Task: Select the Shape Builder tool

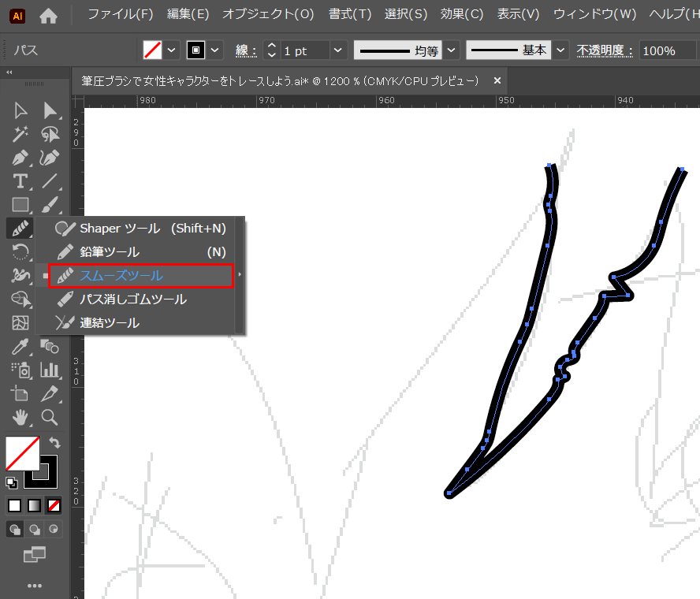Action: click(20, 299)
